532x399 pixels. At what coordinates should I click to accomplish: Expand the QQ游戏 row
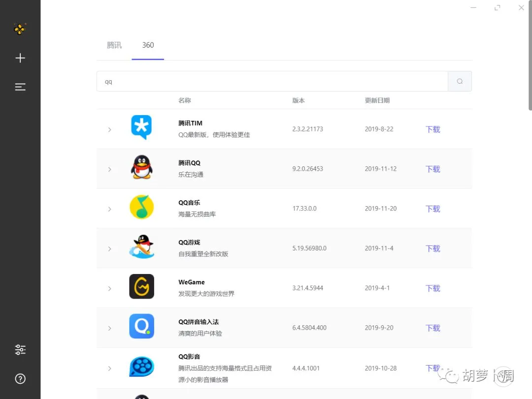click(109, 249)
